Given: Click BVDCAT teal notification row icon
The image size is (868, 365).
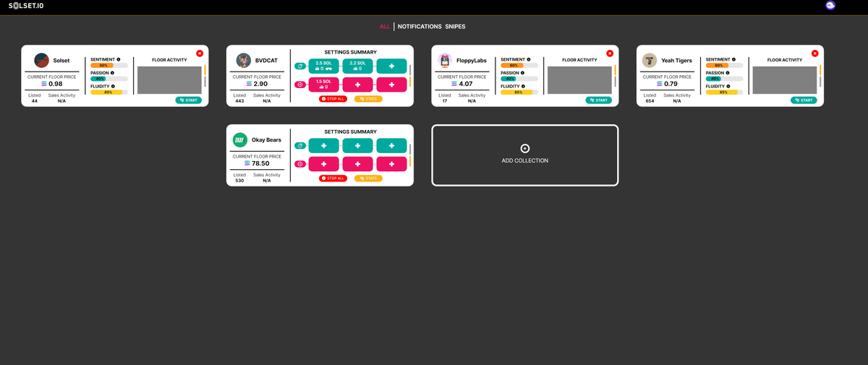Looking at the screenshot, I should (x=299, y=66).
